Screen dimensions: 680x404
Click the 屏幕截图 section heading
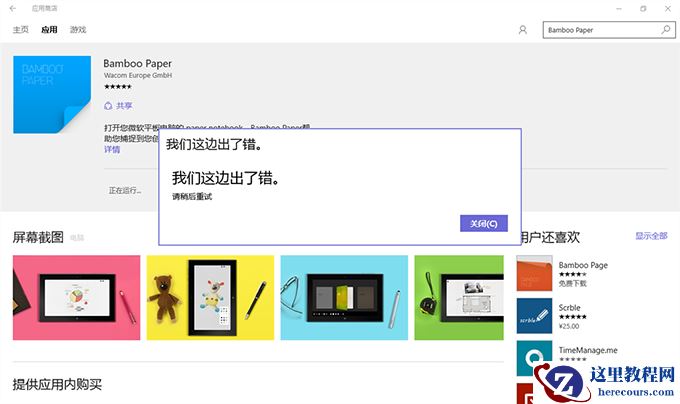38,237
